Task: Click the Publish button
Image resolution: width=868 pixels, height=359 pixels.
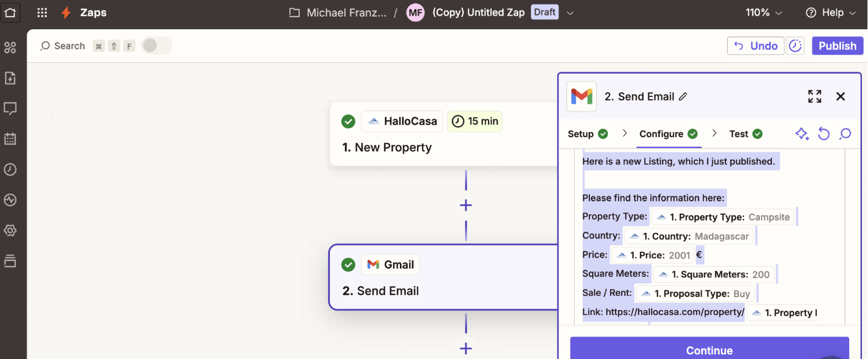Action: 837,46
